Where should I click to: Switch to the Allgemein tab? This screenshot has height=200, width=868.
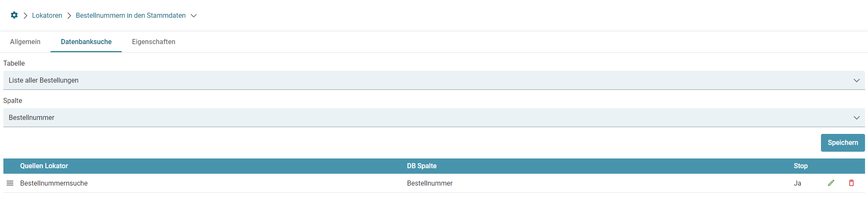point(25,42)
